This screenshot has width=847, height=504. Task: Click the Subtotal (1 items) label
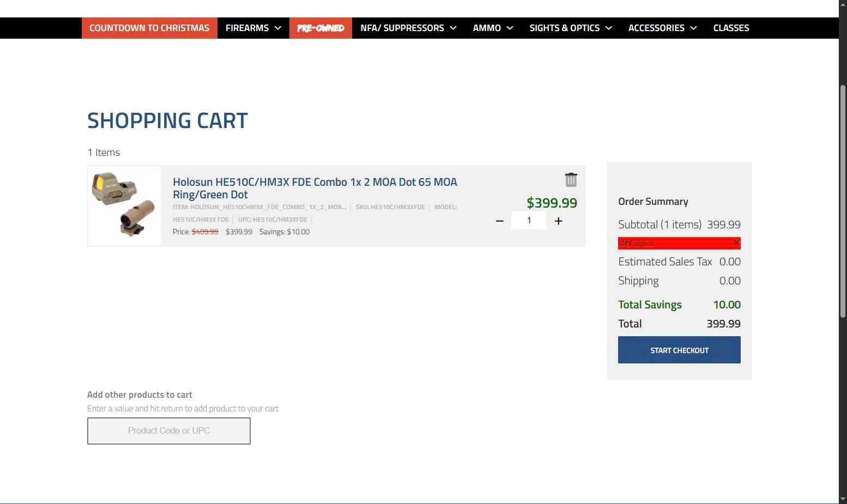pyautogui.click(x=660, y=224)
